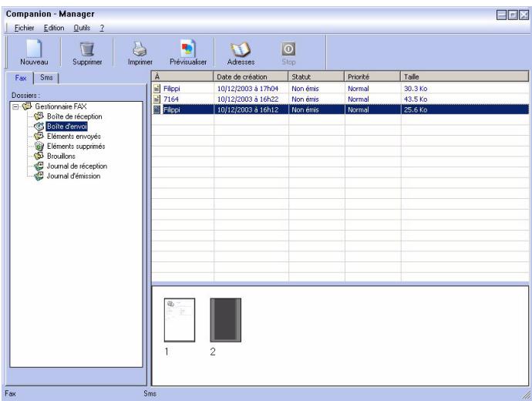Screen dimensions: 532x401
Task: Open the Fichier menu
Action: tap(24, 28)
